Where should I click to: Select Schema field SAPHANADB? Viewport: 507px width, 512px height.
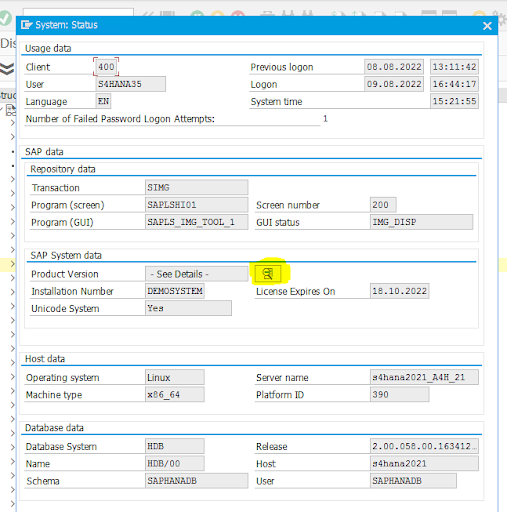coord(197,481)
